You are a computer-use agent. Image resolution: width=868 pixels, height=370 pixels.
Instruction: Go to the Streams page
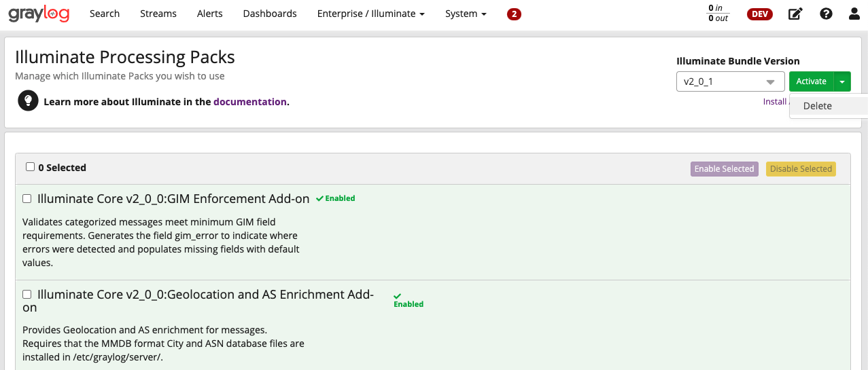tap(158, 14)
